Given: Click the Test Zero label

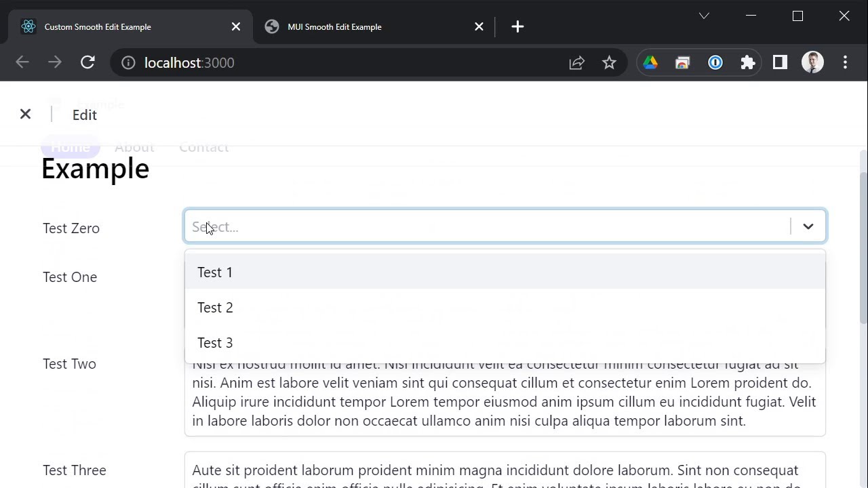Looking at the screenshot, I should 71,228.
